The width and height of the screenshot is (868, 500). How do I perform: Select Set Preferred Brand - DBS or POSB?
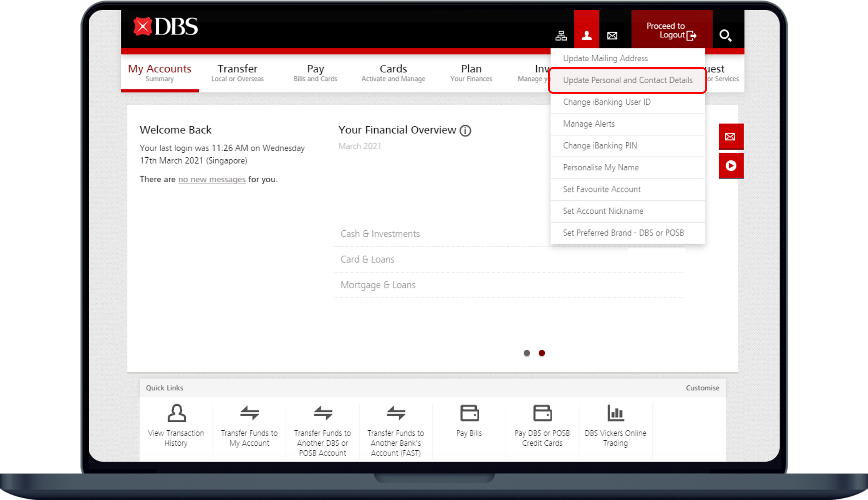pos(628,233)
